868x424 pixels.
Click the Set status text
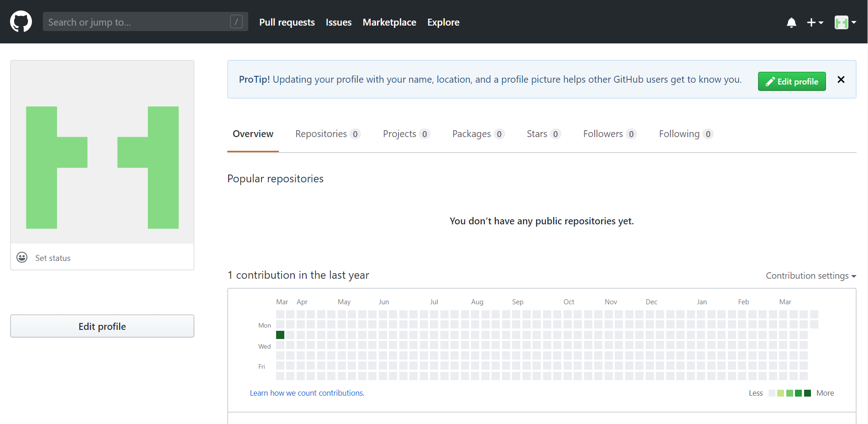point(53,258)
